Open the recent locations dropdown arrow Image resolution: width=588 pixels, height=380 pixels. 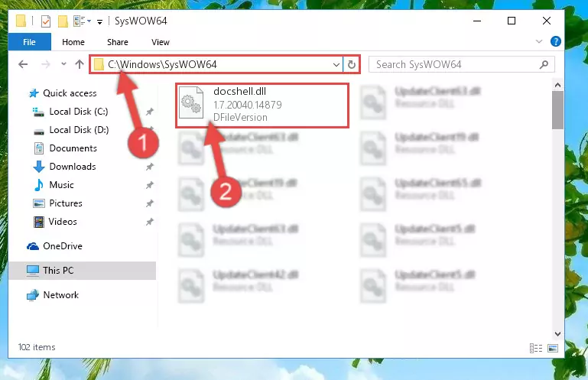click(63, 64)
